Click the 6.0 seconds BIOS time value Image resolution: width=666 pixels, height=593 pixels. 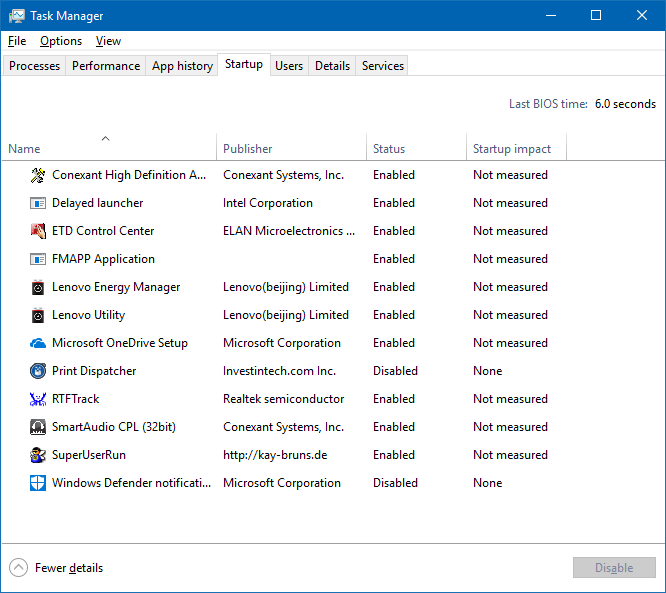pyautogui.click(x=625, y=104)
